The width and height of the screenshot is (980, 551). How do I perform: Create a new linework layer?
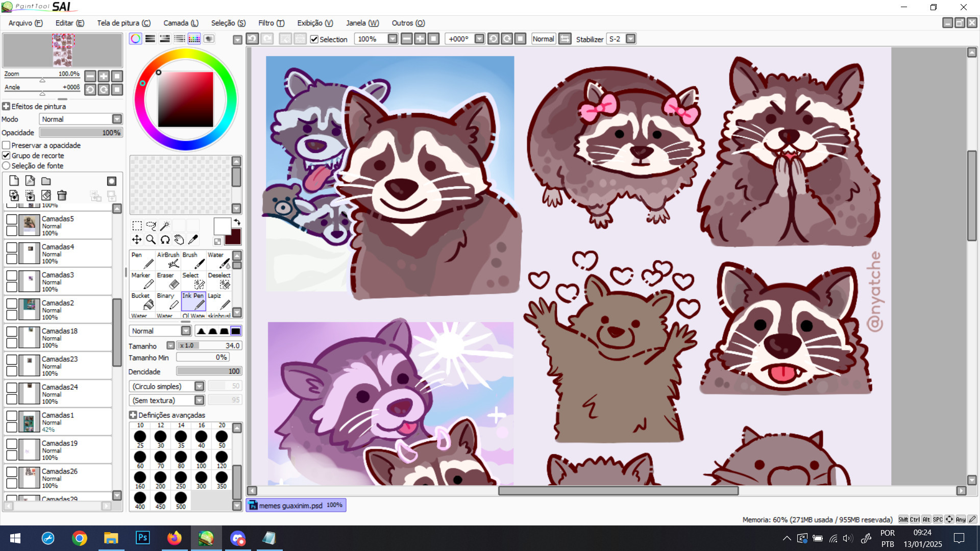[30, 181]
